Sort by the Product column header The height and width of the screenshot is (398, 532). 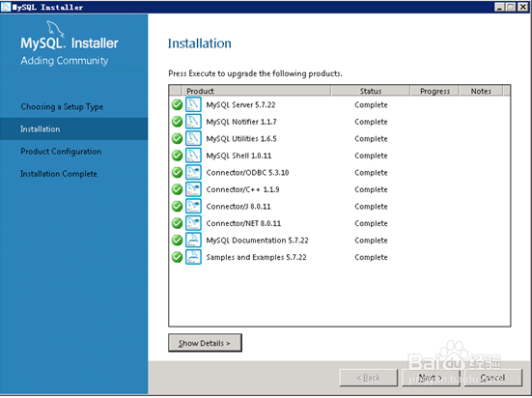tap(256, 91)
